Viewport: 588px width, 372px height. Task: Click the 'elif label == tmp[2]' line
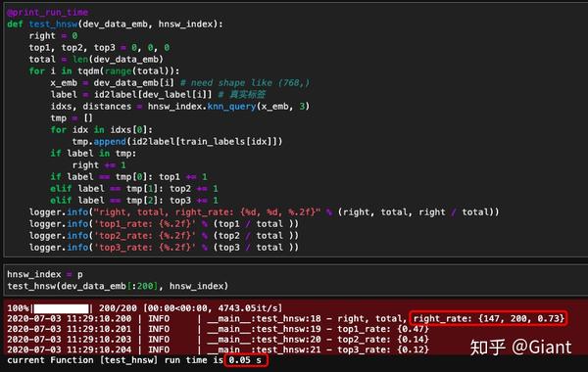tap(134, 201)
